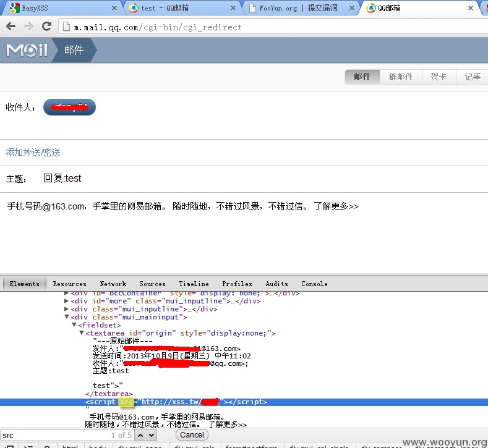Open the Network devtools tab
The width and height of the screenshot is (488, 448).
coord(113,284)
